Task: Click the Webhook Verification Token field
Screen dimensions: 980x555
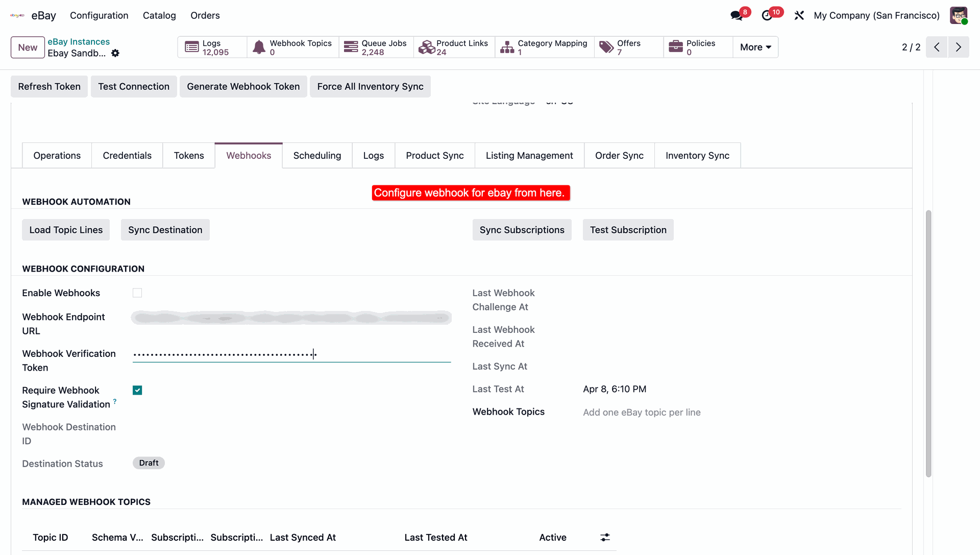Action: (x=291, y=354)
